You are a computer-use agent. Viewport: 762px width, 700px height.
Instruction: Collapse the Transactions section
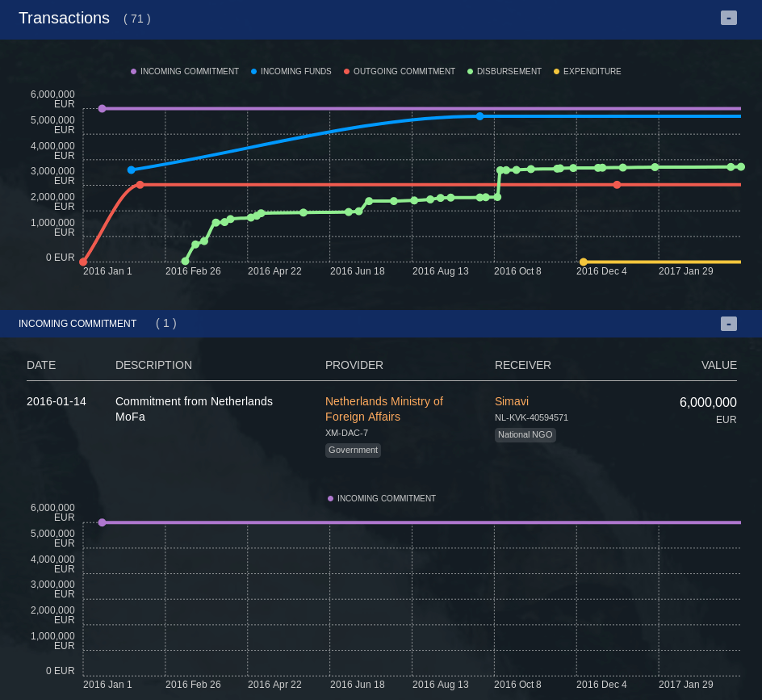tap(728, 18)
